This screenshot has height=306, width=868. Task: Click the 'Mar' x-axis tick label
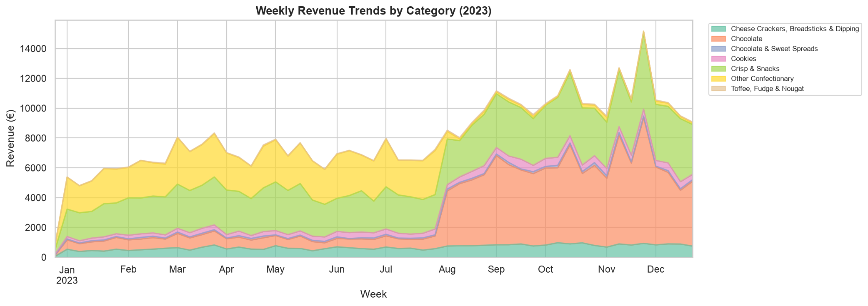tap(178, 269)
